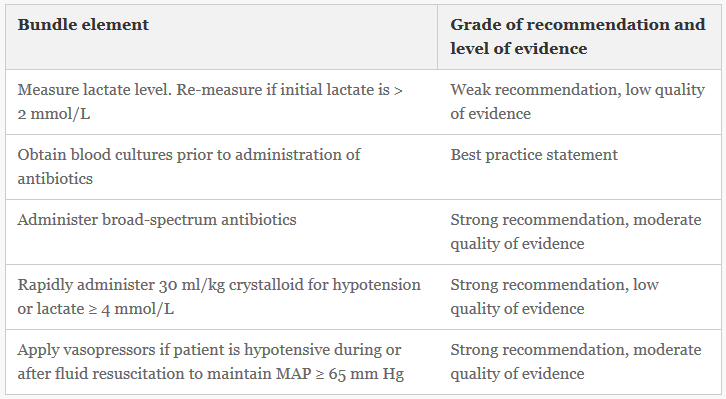The image size is (726, 399).
Task: Click "Strong recommendation, moderate" in the vasopressors row
Action: pos(576,350)
